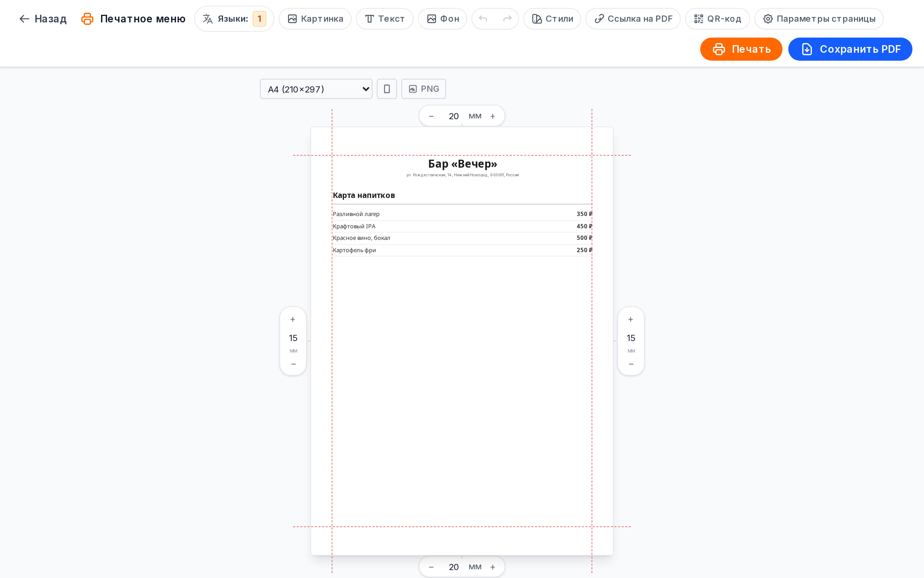This screenshot has height=578, width=924.
Task: Click the 450 ₽ price
Action: 584,226
